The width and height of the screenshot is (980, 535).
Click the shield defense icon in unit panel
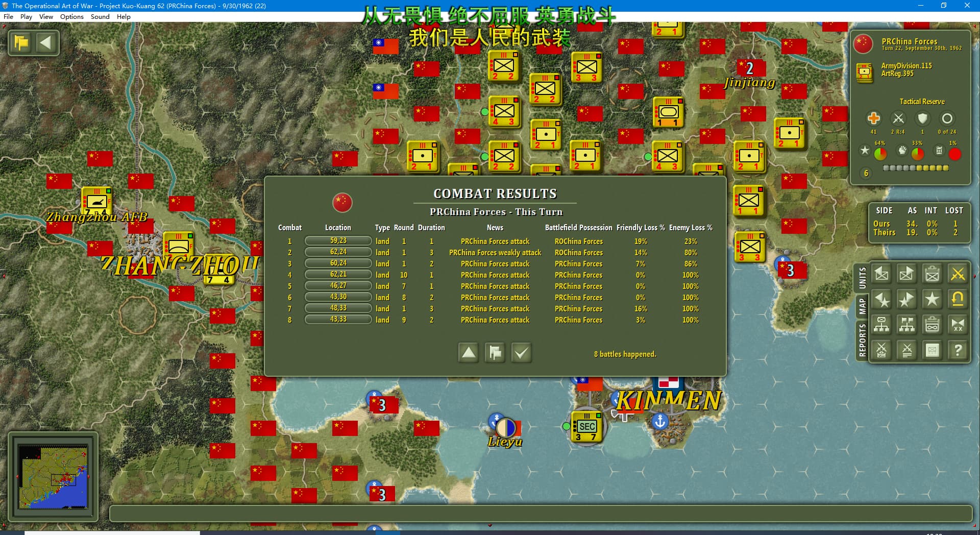tap(922, 118)
